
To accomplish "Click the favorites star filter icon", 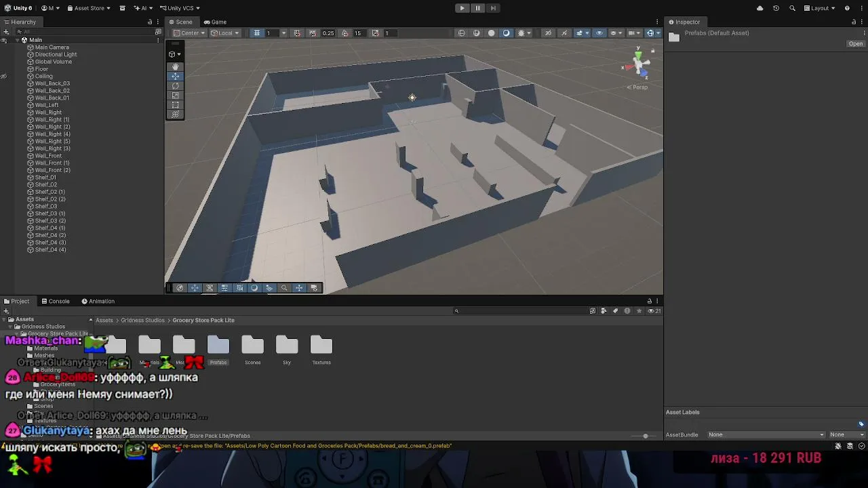I will [638, 311].
